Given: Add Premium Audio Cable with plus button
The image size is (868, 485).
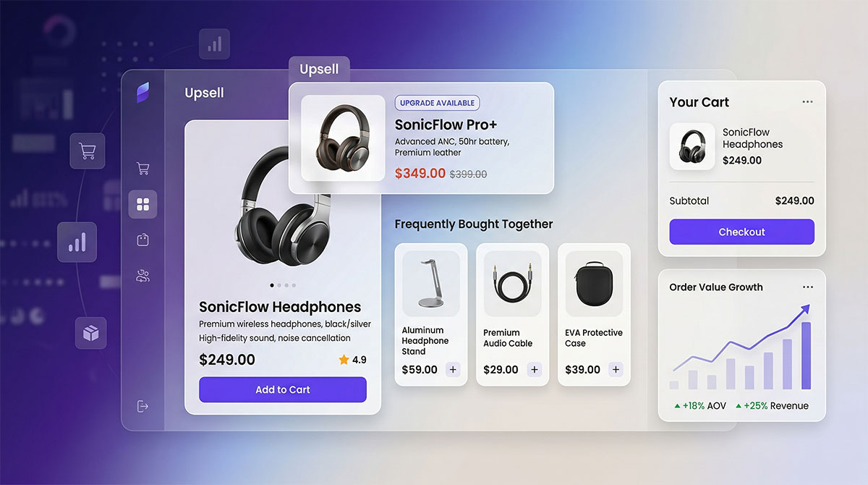Looking at the screenshot, I should point(534,370).
